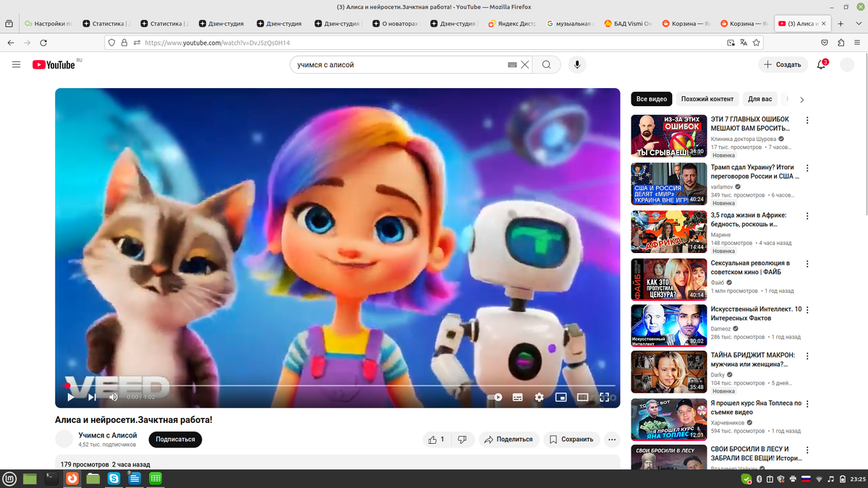Open options for Сексуальная революция video

pyautogui.click(x=807, y=264)
